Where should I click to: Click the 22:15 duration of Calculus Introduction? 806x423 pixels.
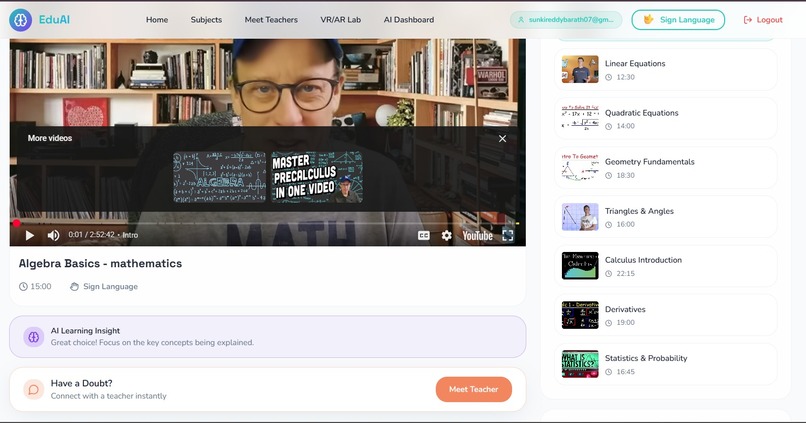coord(626,273)
